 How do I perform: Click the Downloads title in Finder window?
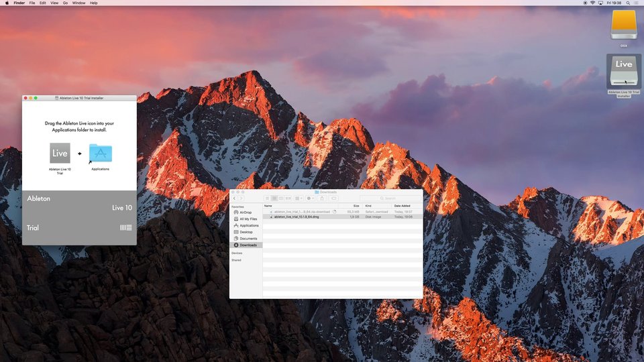[328, 192]
